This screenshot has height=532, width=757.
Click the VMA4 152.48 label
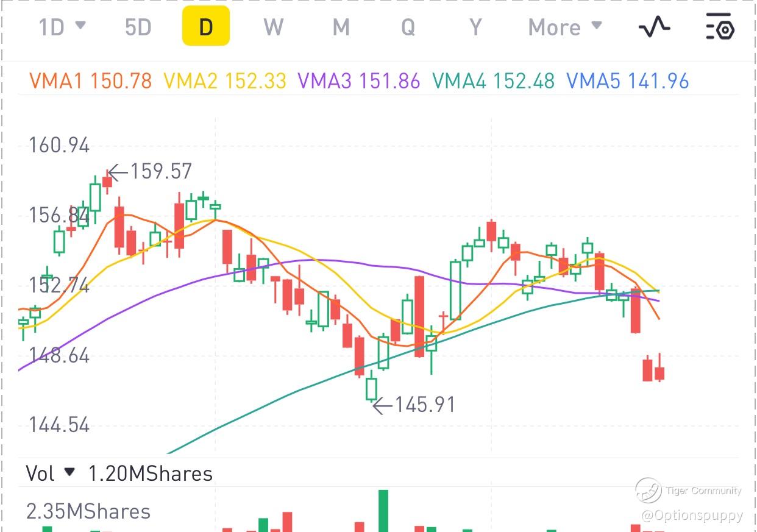click(x=493, y=81)
